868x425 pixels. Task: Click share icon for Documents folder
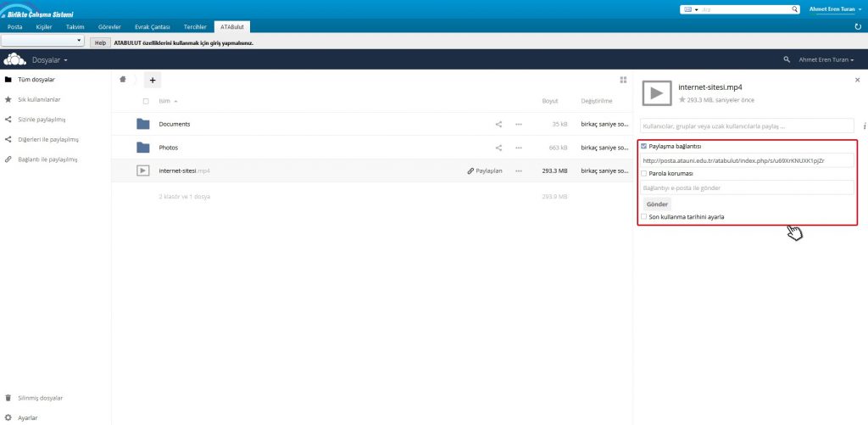tap(498, 124)
